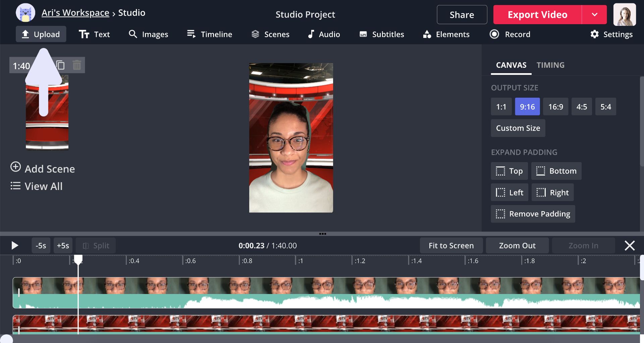
Task: Open the Timeline menu item
Action: pos(210,34)
